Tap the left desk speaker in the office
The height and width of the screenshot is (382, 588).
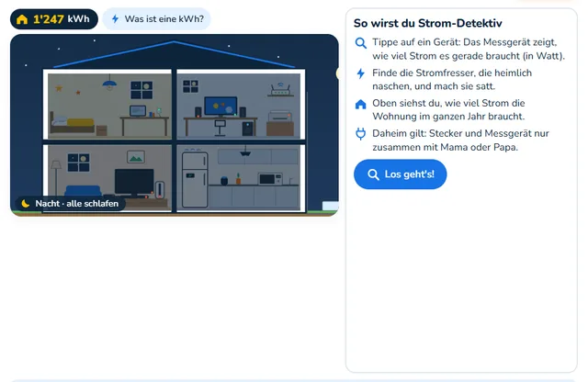pyautogui.click(x=198, y=112)
